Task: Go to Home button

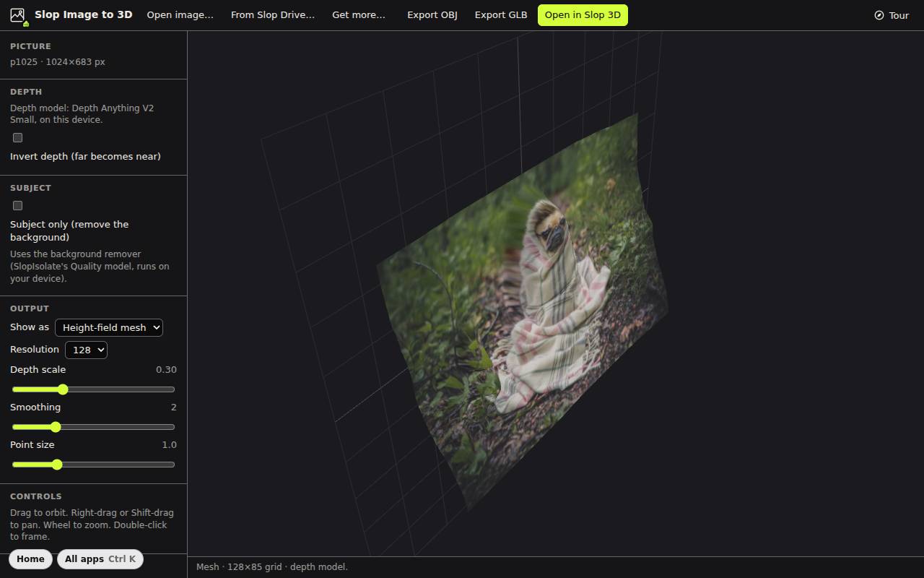Action: pos(30,559)
